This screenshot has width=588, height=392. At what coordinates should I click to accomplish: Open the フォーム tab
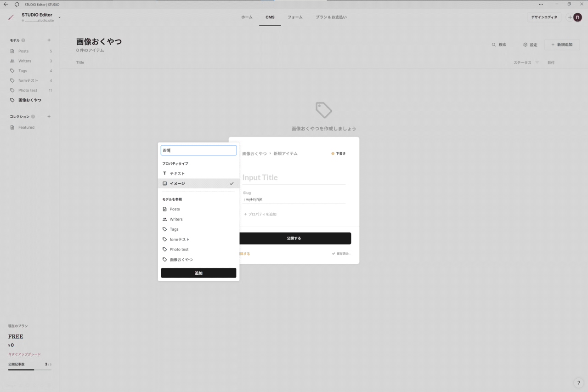295,17
